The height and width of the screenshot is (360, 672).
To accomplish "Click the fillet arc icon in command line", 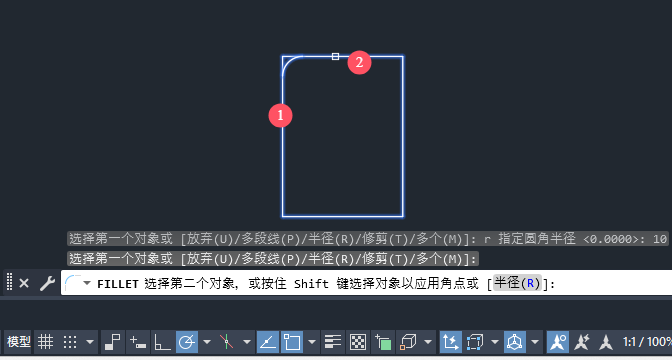I will (72, 283).
